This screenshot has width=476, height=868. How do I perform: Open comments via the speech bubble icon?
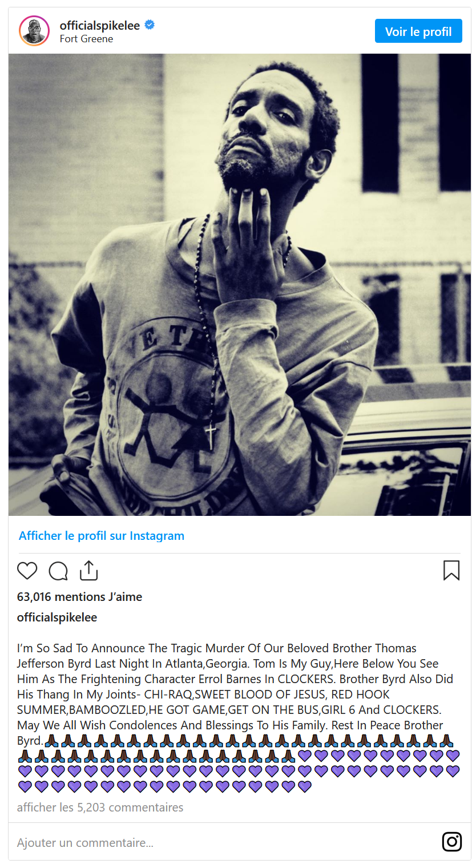pos(58,571)
